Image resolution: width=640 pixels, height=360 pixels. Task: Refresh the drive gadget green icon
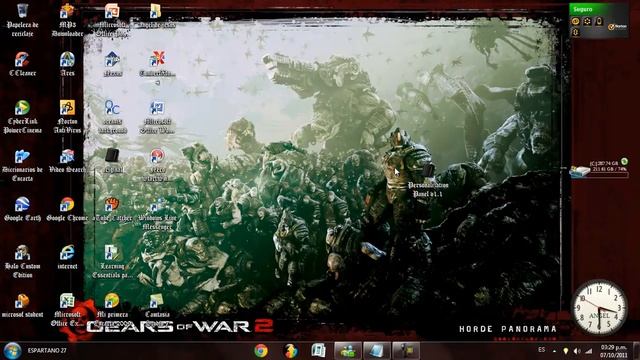point(624,161)
